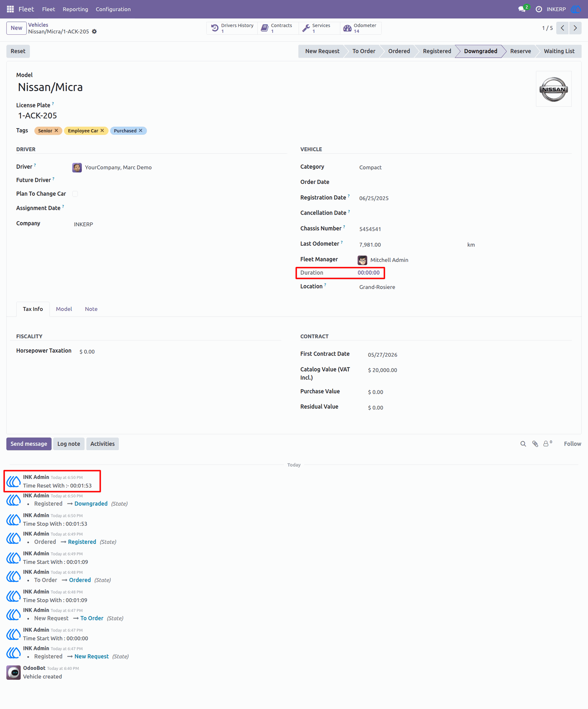The image size is (588, 709).
Task: Click the Reset button
Action: tap(18, 51)
